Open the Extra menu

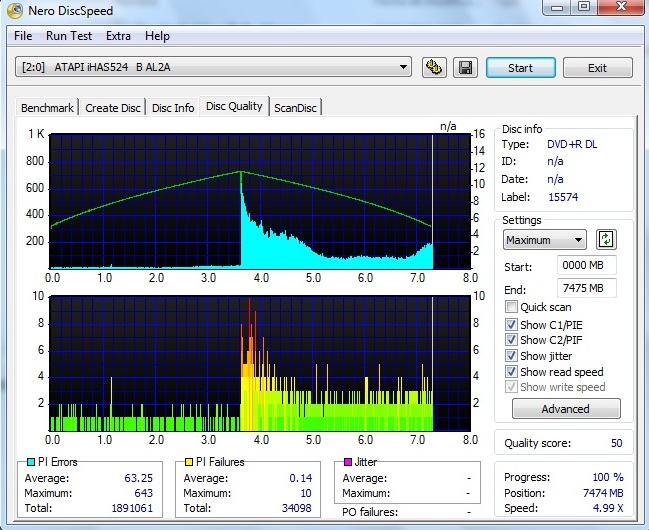click(118, 36)
